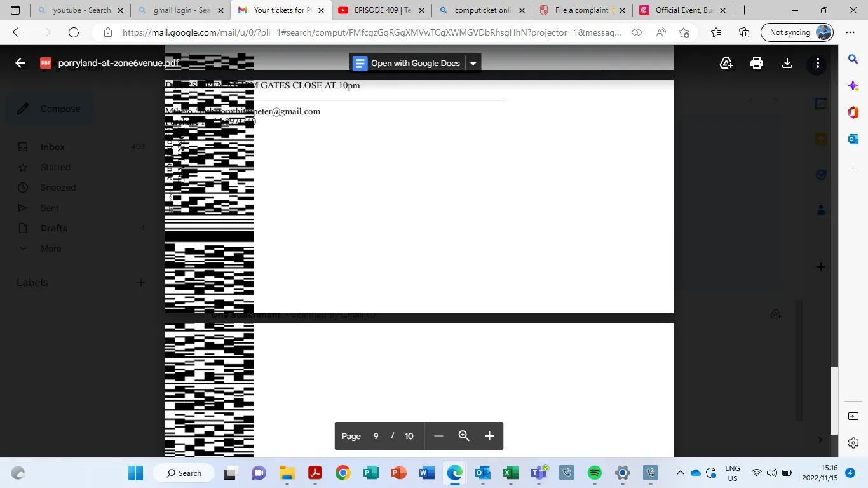Open Spotify from taskbar
The height and width of the screenshot is (488, 868).
(595, 473)
